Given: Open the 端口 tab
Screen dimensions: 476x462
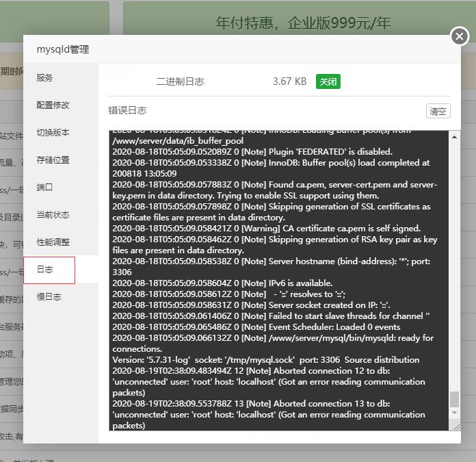Looking at the screenshot, I should (44, 187).
